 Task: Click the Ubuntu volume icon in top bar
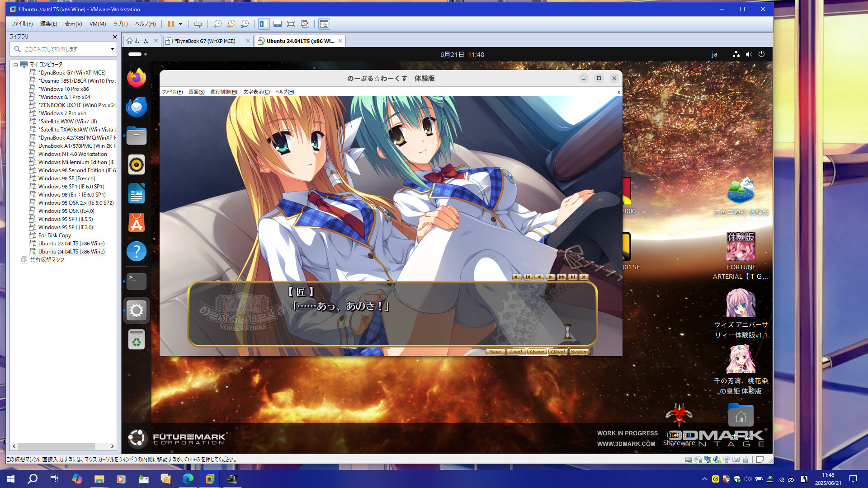749,54
